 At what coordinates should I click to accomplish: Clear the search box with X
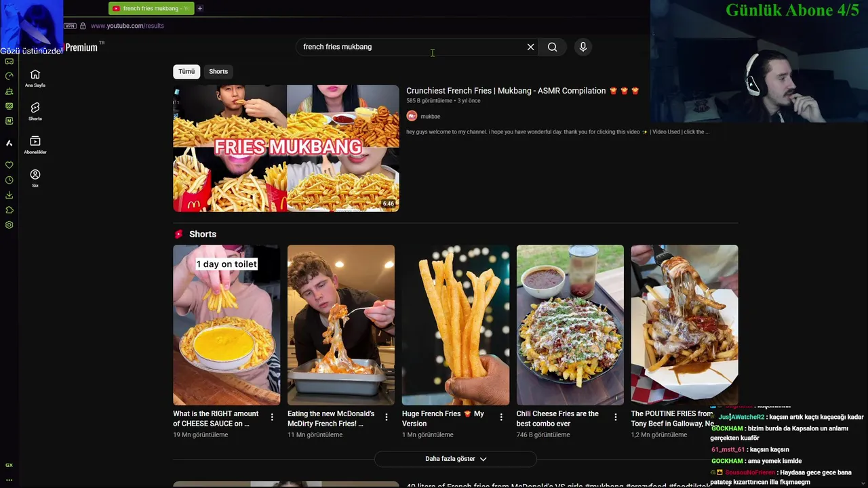[530, 47]
